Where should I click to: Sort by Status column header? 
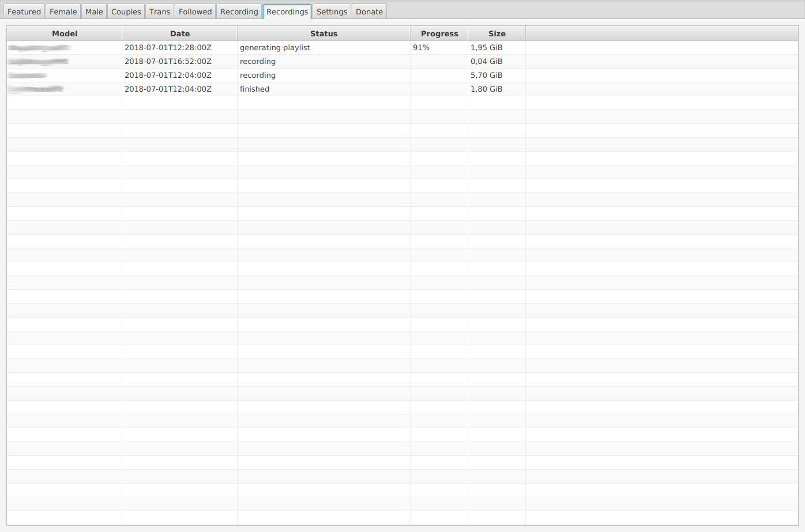click(x=323, y=33)
